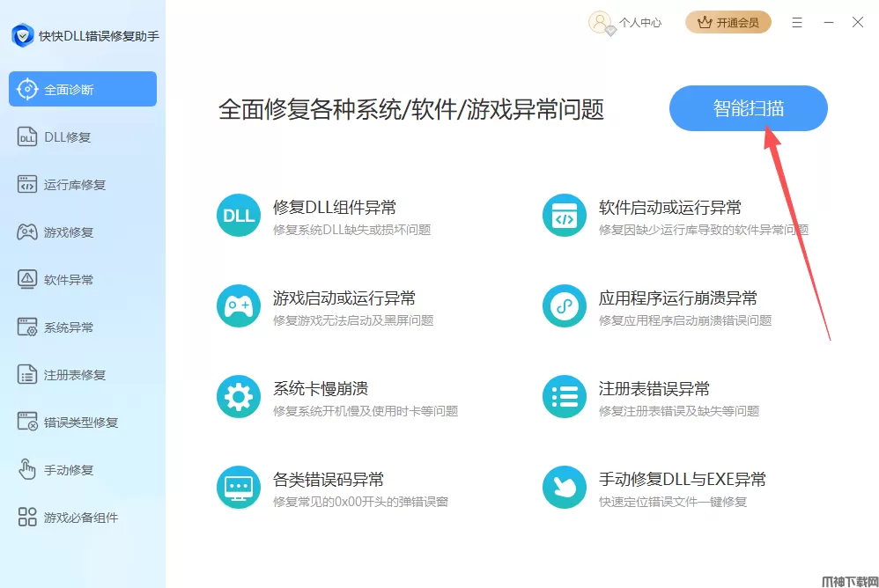Click the DLL component repair round icon
Screen dimensions: 879x588
[239, 216]
